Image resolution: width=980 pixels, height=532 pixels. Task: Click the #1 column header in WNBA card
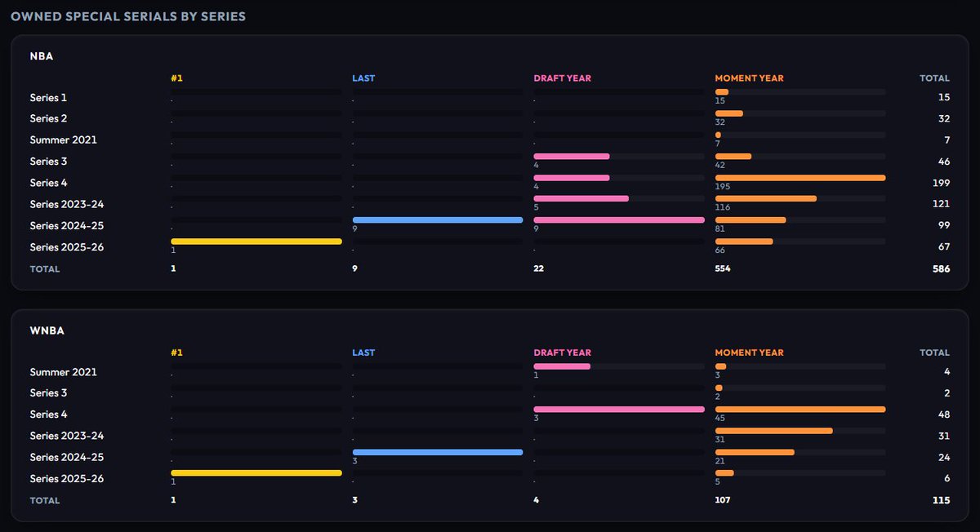click(x=176, y=352)
